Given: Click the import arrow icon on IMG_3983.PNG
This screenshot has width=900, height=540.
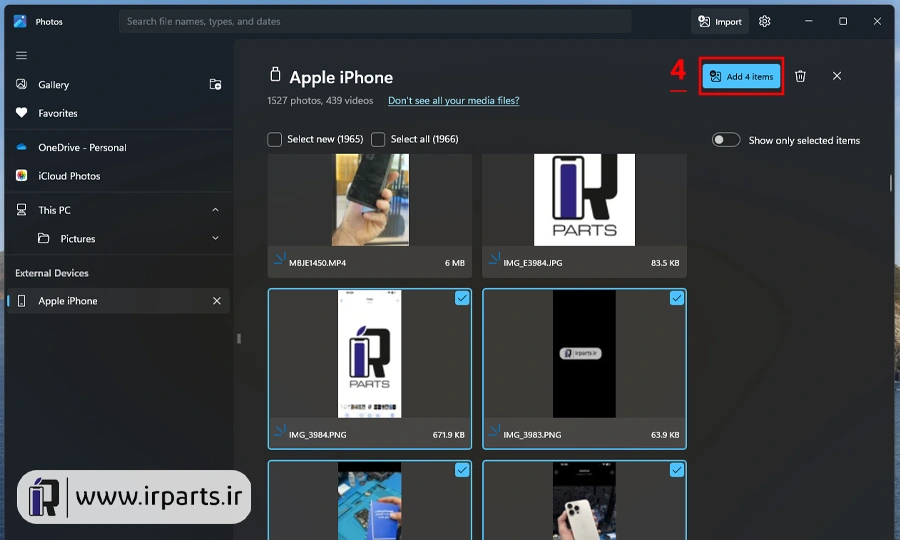Looking at the screenshot, I should pyautogui.click(x=494, y=431).
